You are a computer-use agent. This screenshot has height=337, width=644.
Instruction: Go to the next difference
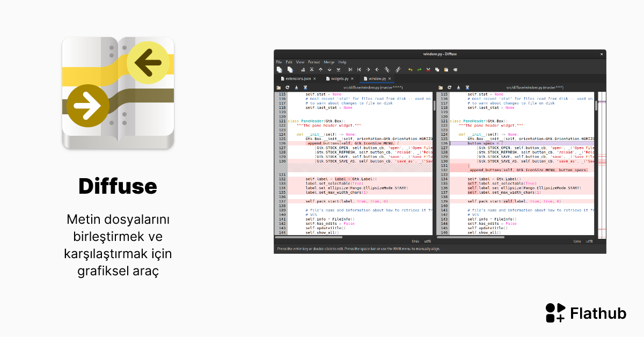[x=330, y=70]
